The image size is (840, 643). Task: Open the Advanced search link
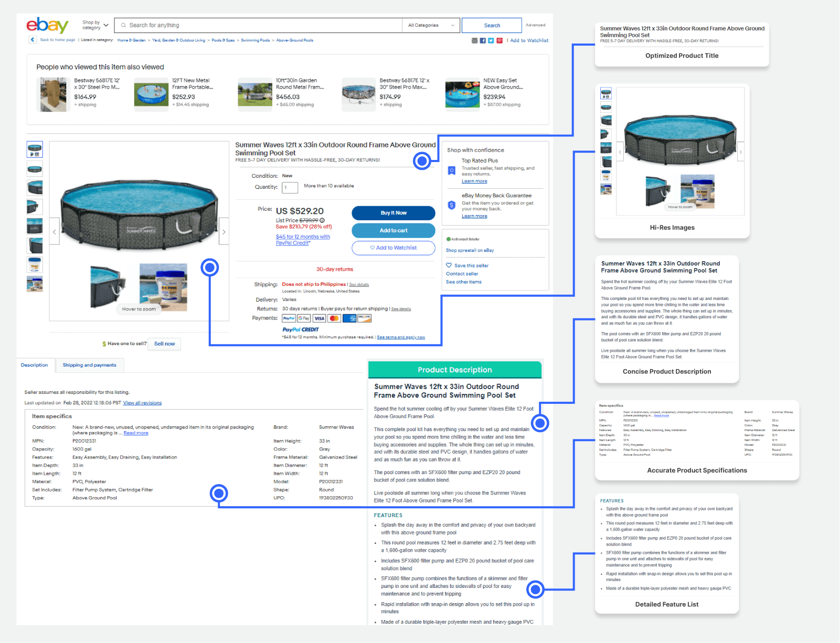point(536,25)
